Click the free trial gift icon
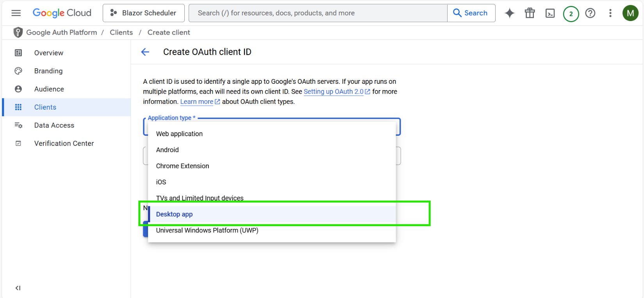Viewport: 644px width, 298px height. click(x=530, y=13)
